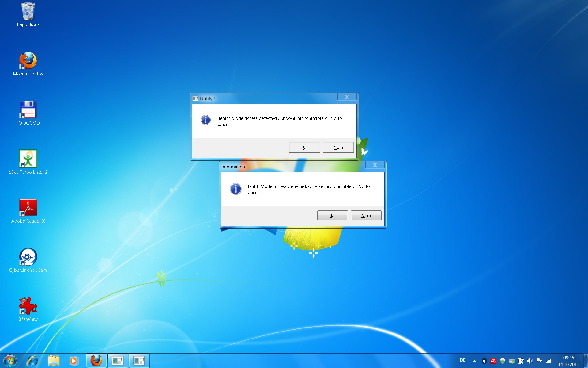Open the DE language bar selector
The width and height of the screenshot is (588, 368).
[462, 360]
